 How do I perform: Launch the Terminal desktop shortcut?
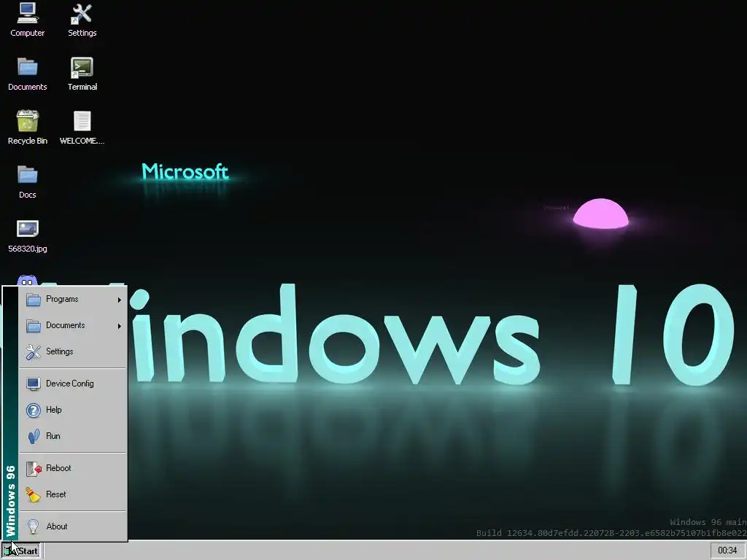82,74
